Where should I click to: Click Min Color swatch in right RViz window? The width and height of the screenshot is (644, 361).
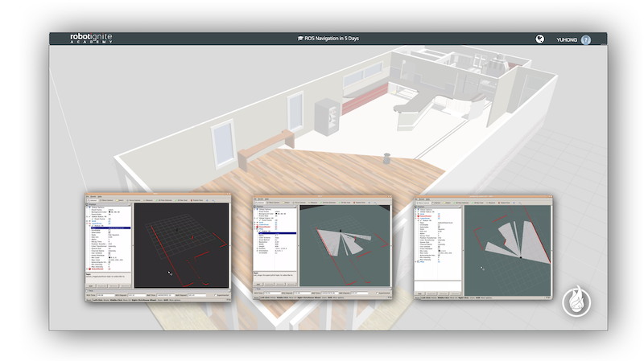click(439, 251)
